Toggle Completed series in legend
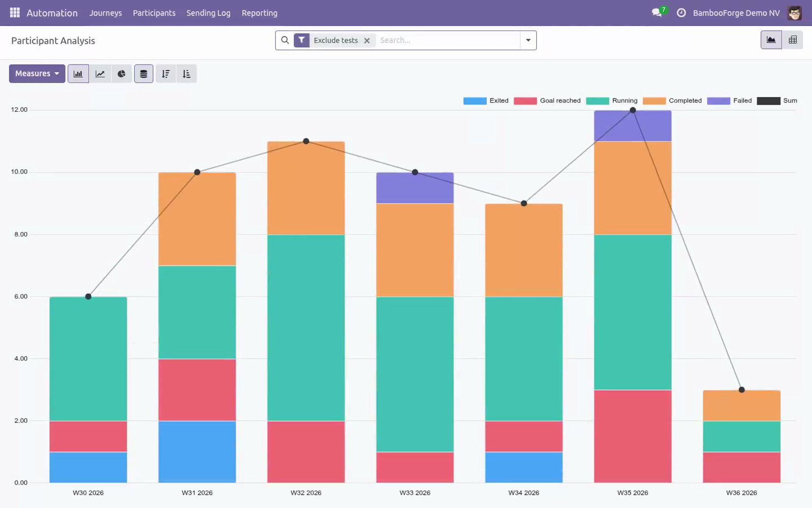This screenshot has width=812, height=508. (x=672, y=101)
